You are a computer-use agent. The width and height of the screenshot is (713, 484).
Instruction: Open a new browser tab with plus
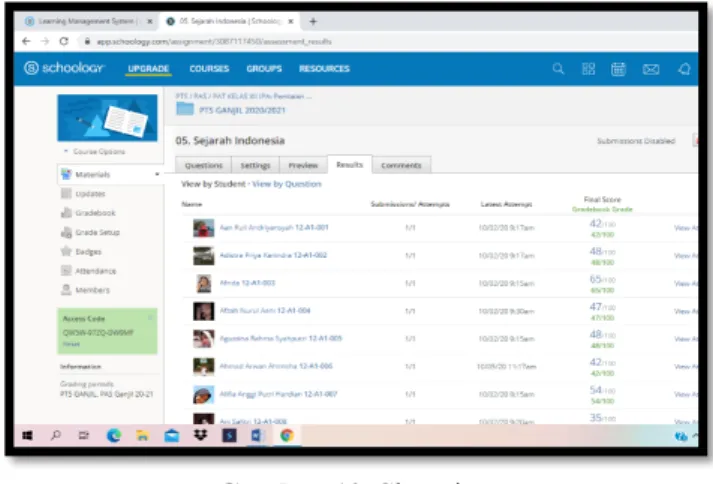pos(313,21)
